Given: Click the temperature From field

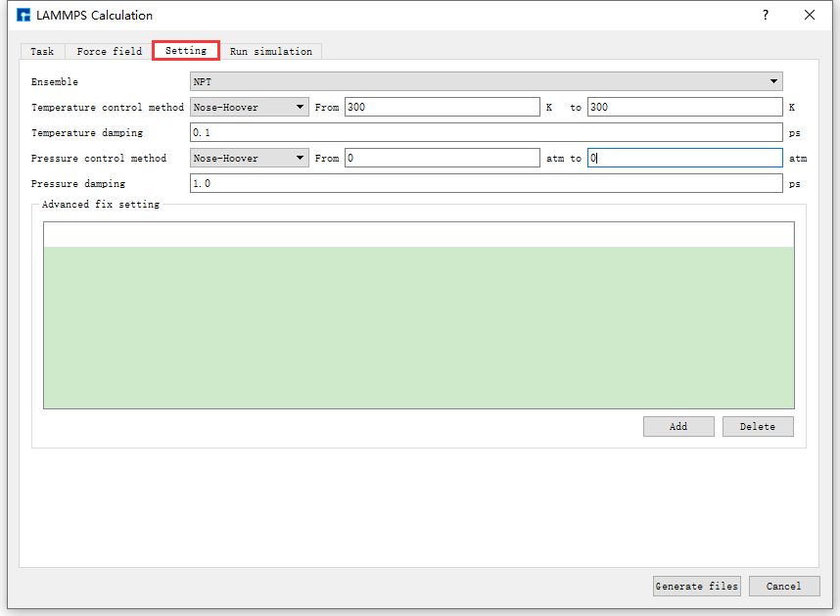Looking at the screenshot, I should tap(442, 107).
